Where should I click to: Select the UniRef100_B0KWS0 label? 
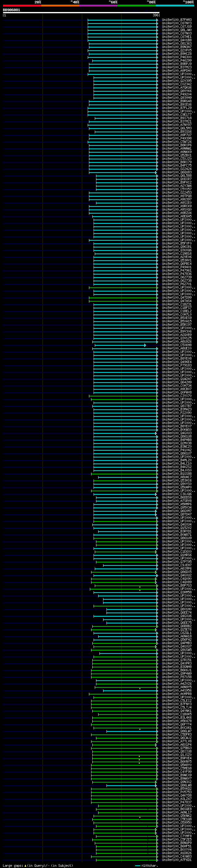[177, 430]
